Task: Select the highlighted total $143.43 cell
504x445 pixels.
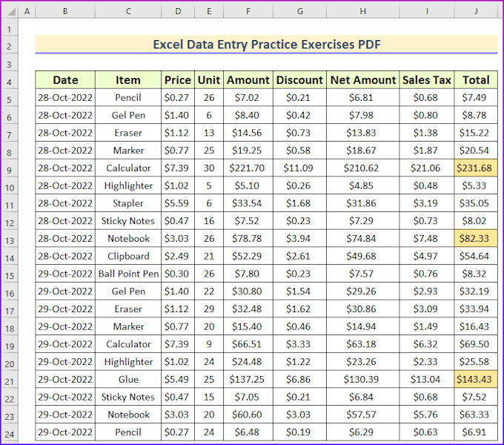Action: tap(474, 380)
